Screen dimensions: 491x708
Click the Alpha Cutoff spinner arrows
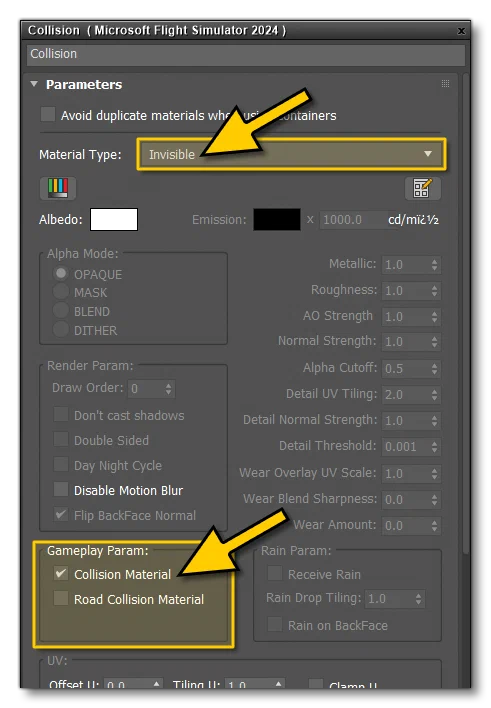click(435, 368)
